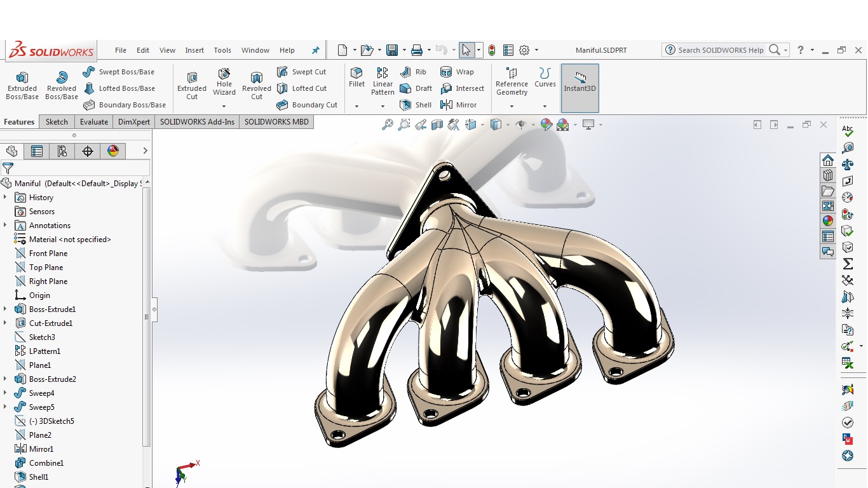Screen dimensions: 868x488
Task: Open the Insert menu
Action: point(194,50)
